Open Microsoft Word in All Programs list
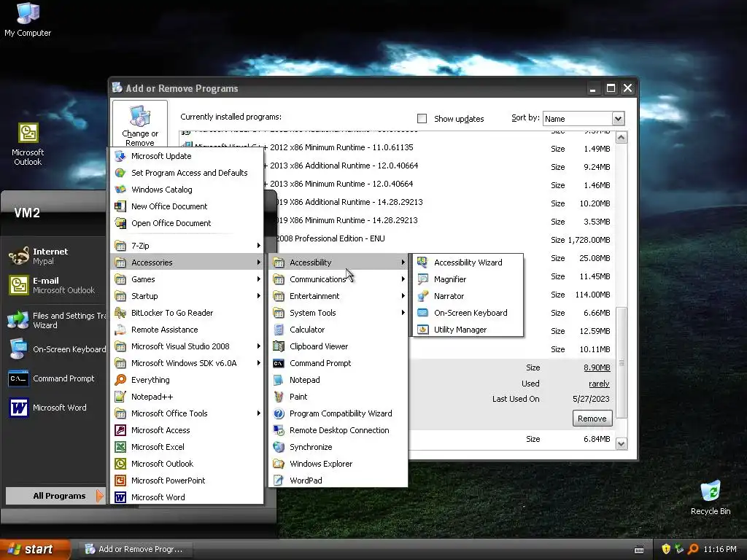This screenshot has width=747, height=560. click(x=187, y=497)
